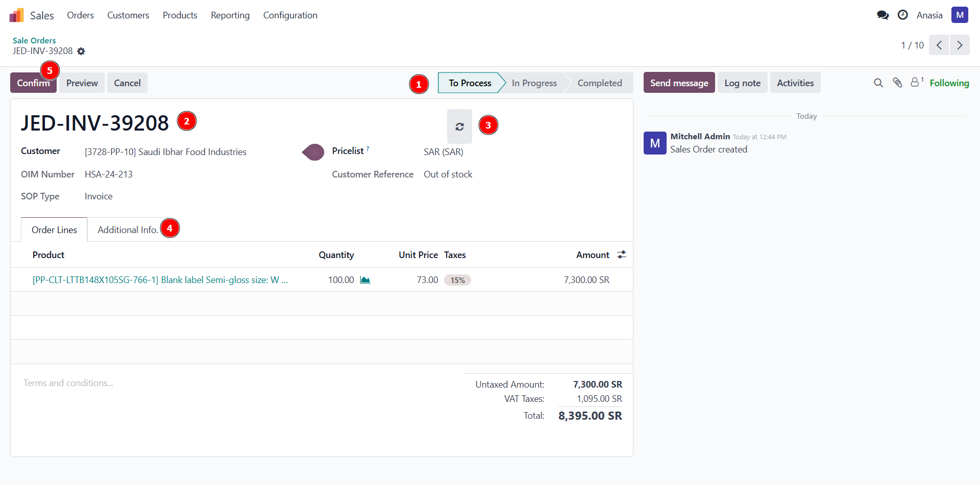Attach a file using the paperclip icon
This screenshot has width=980, height=485.
[x=898, y=82]
